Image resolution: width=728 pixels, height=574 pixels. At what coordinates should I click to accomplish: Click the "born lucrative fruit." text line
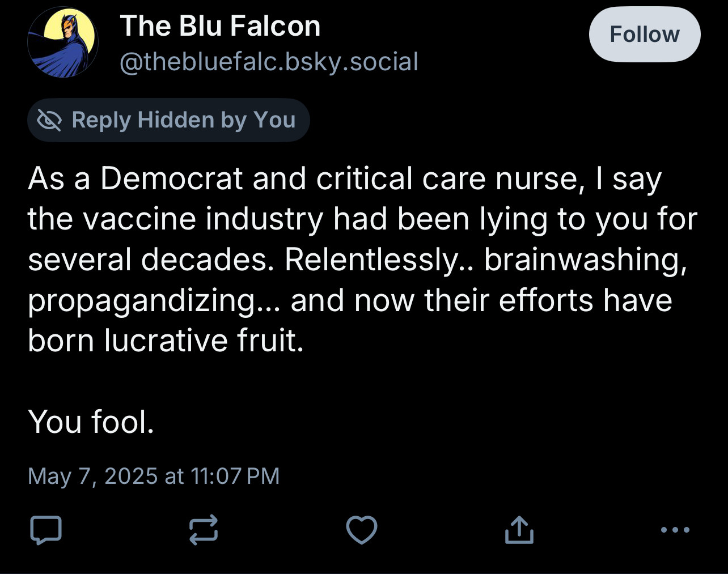click(x=166, y=341)
